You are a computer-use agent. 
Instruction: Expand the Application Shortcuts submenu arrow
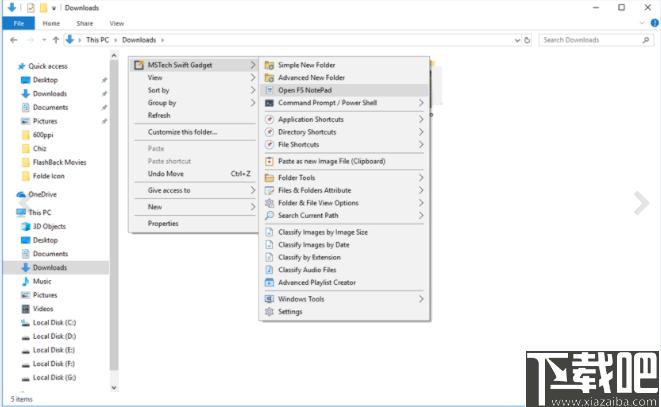point(421,119)
